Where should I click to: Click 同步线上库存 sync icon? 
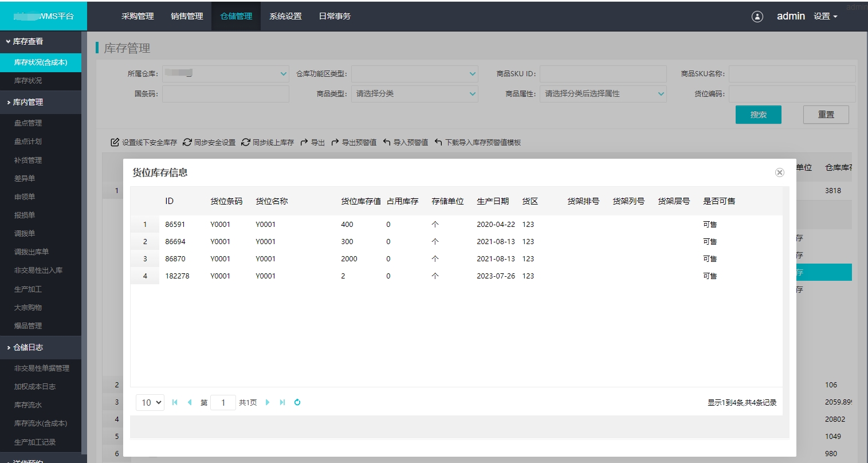(x=246, y=142)
